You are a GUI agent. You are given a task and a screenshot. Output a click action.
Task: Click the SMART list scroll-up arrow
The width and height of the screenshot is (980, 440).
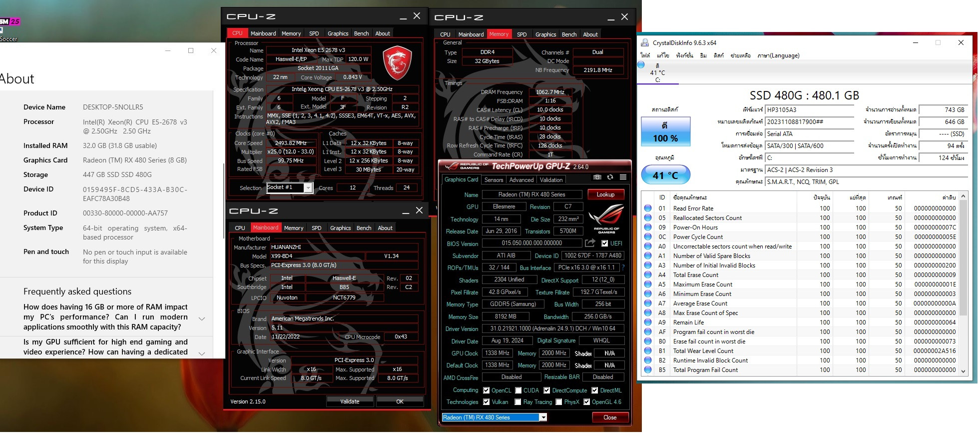coord(964,195)
